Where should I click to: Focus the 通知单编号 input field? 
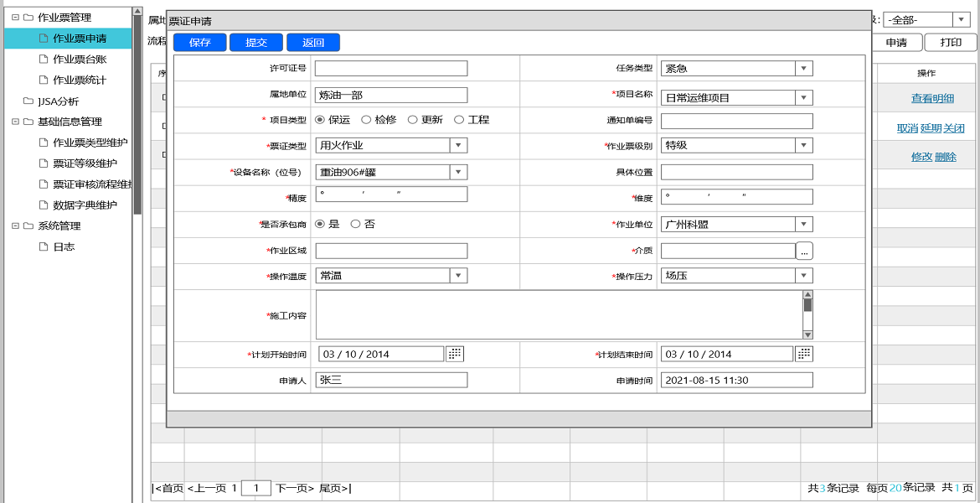pos(736,121)
